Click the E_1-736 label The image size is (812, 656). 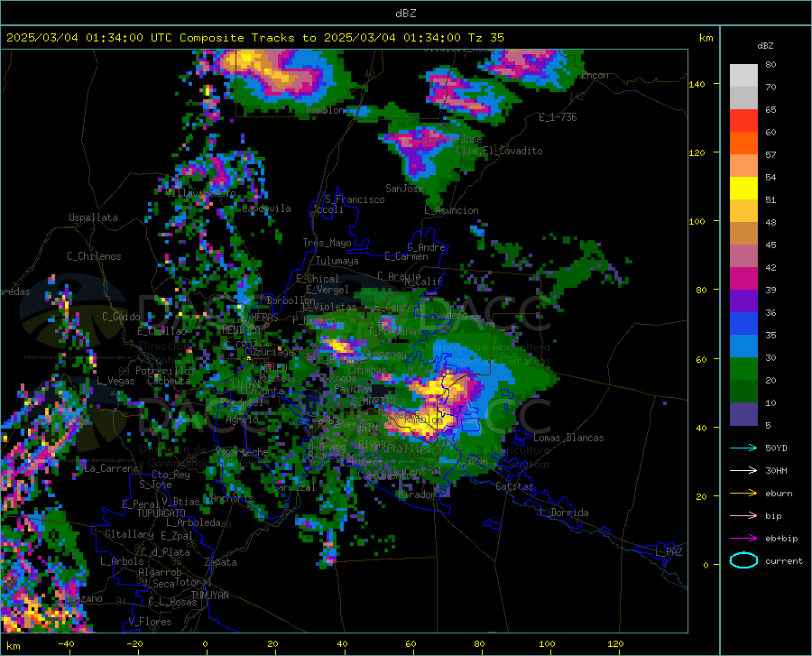[558, 117]
